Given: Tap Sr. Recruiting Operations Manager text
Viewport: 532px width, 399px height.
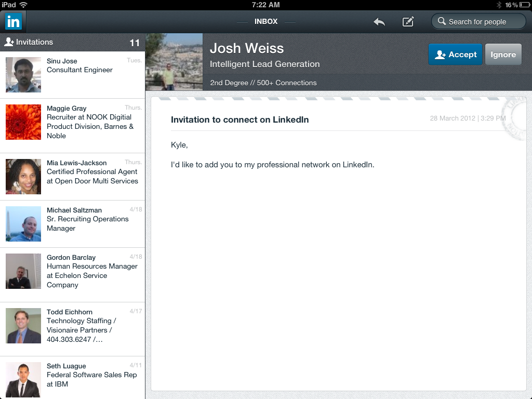Looking at the screenshot, I should pos(87,223).
